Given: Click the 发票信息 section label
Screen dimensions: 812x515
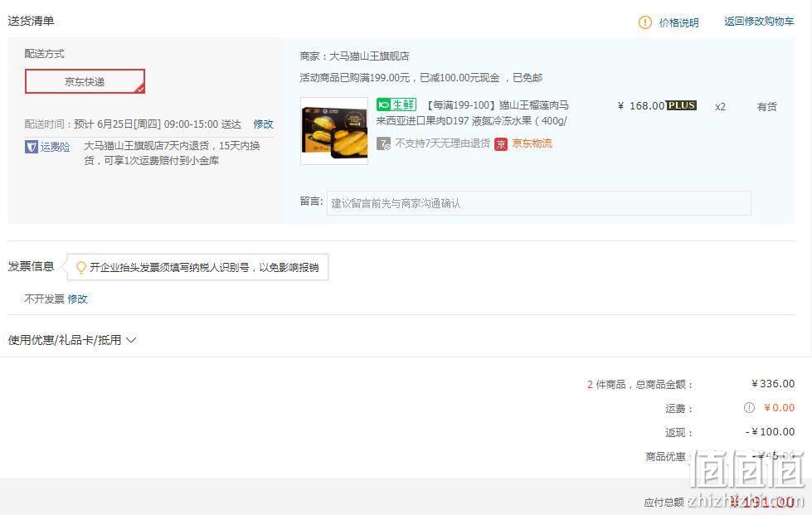Looking at the screenshot, I should pyautogui.click(x=31, y=266).
